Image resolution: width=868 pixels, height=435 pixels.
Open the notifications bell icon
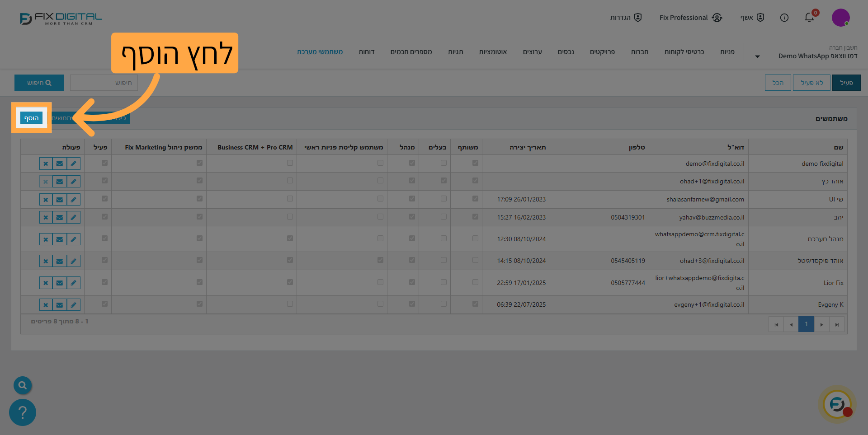point(809,18)
